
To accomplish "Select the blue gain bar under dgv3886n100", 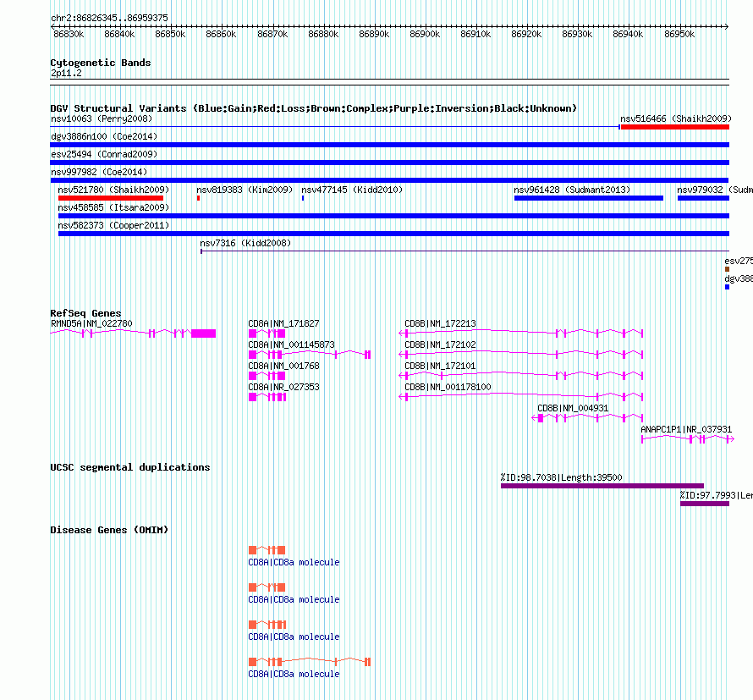I will [389, 145].
